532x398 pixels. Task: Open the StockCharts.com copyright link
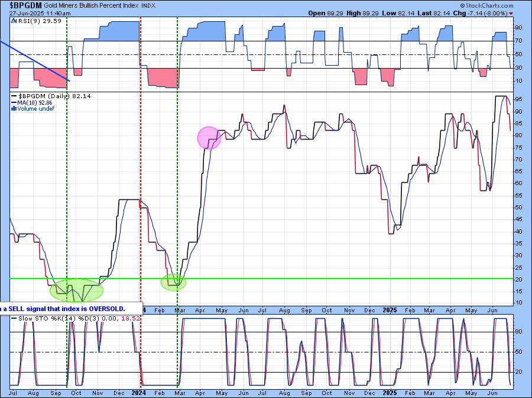pos(498,5)
